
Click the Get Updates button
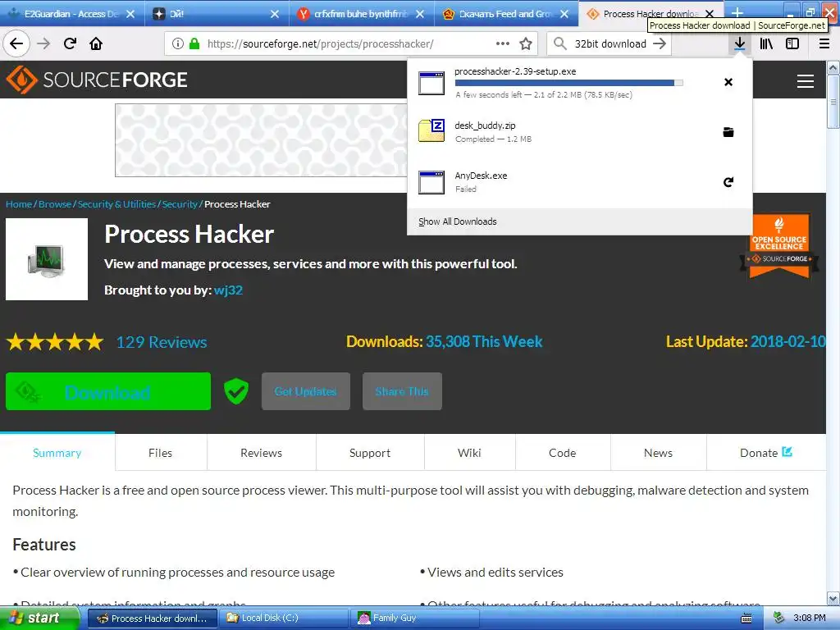click(306, 391)
